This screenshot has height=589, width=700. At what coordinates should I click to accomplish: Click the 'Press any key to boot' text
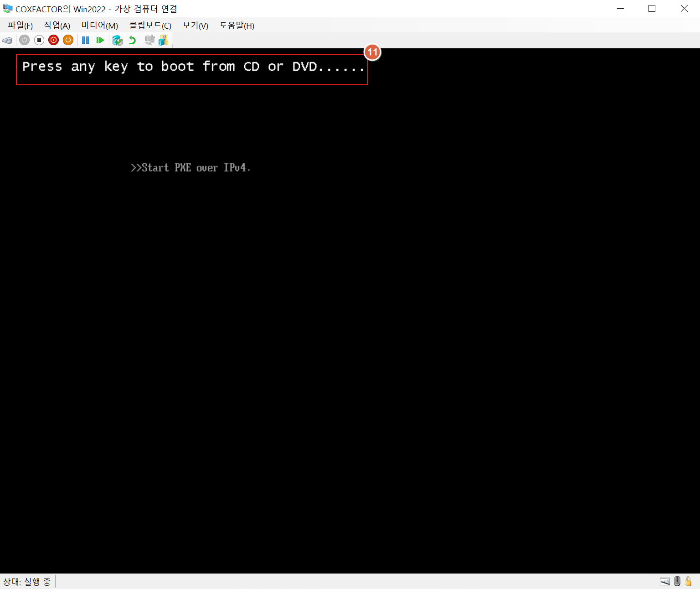193,67
